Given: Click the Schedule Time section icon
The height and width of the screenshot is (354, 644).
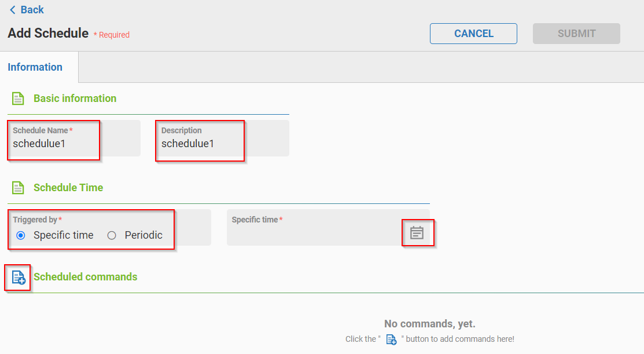Looking at the screenshot, I should (18, 188).
